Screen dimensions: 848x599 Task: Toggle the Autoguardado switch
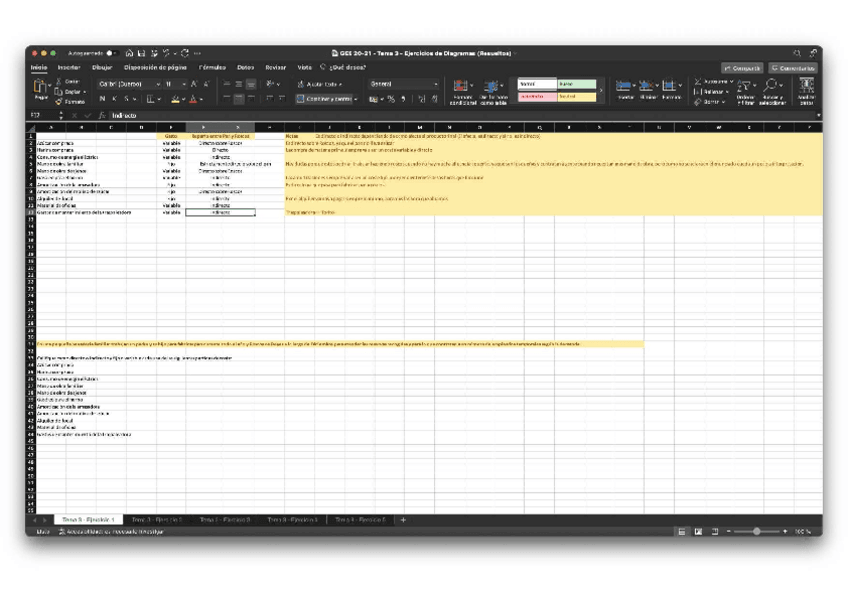point(110,53)
